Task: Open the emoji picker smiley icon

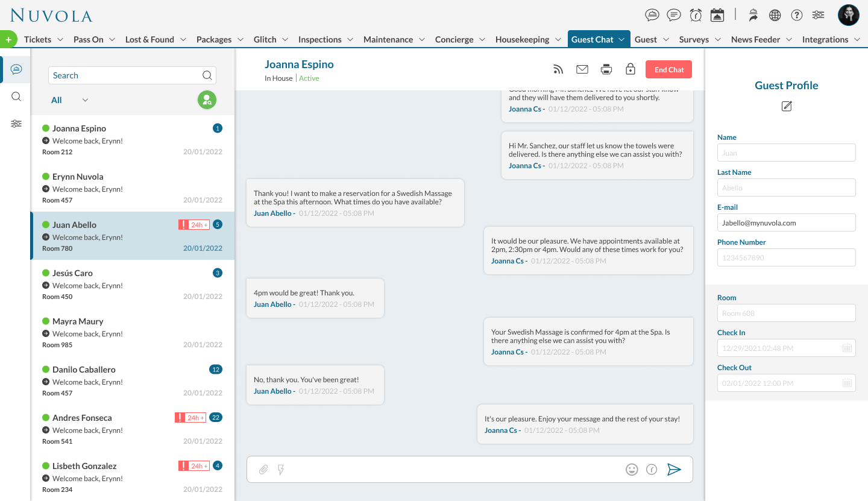Action: pyautogui.click(x=632, y=469)
